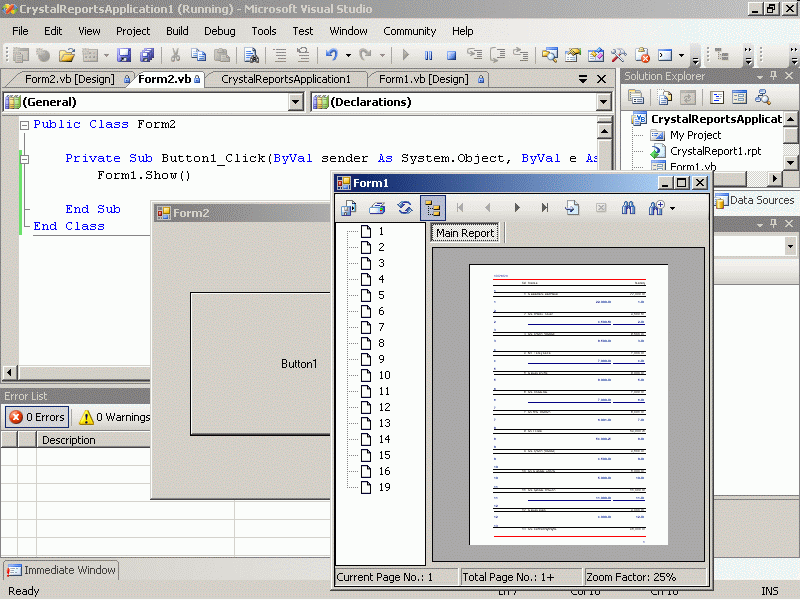
Task: Refresh the Crystal report in Form1
Action: [405, 208]
